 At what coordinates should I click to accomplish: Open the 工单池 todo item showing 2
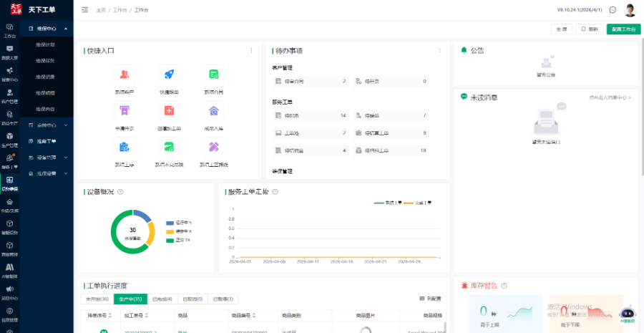pos(311,133)
